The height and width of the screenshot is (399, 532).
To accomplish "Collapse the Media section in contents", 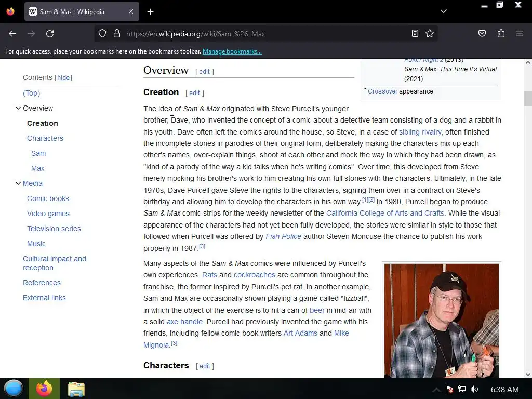I will (x=18, y=183).
